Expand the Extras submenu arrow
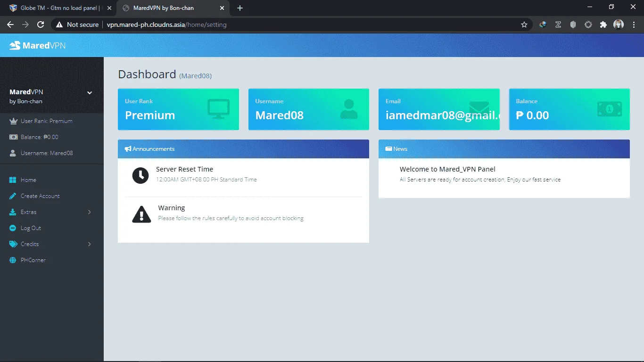Image resolution: width=644 pixels, height=362 pixels. [x=90, y=212]
